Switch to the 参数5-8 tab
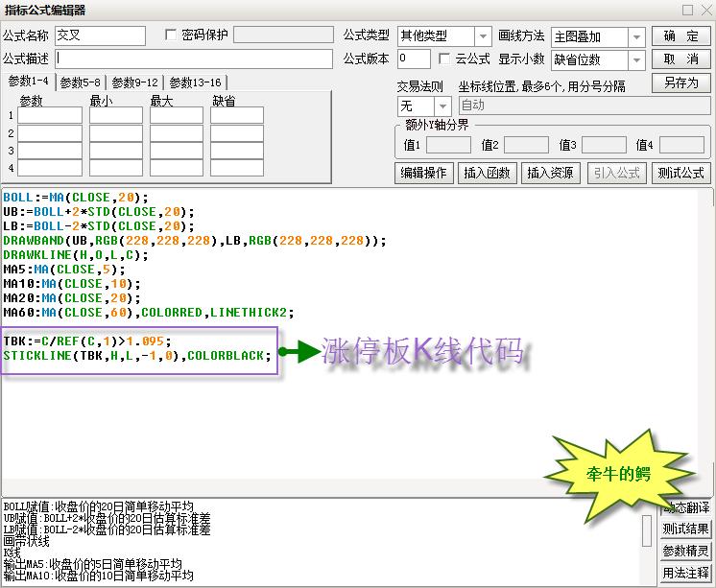716x588 pixels. 80,82
